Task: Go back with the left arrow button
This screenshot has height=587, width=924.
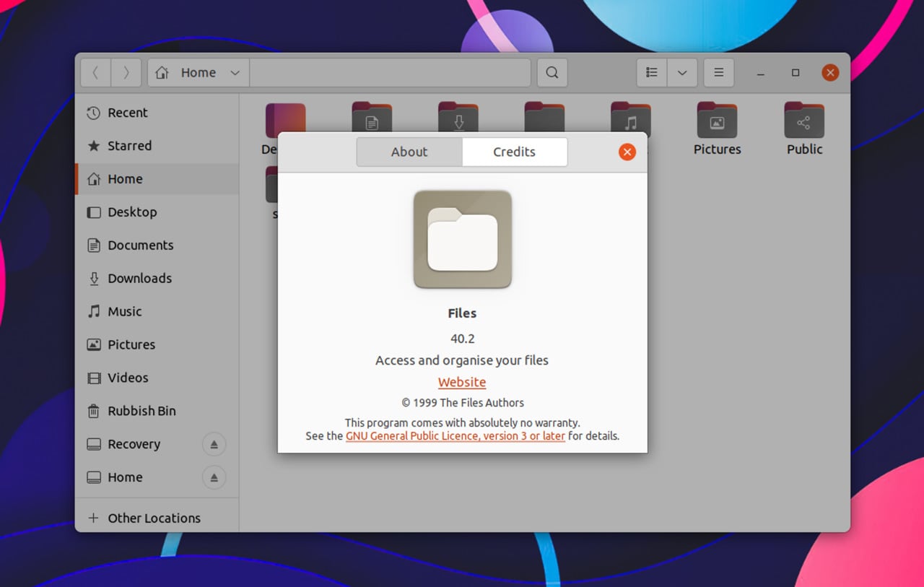Action: [x=95, y=73]
